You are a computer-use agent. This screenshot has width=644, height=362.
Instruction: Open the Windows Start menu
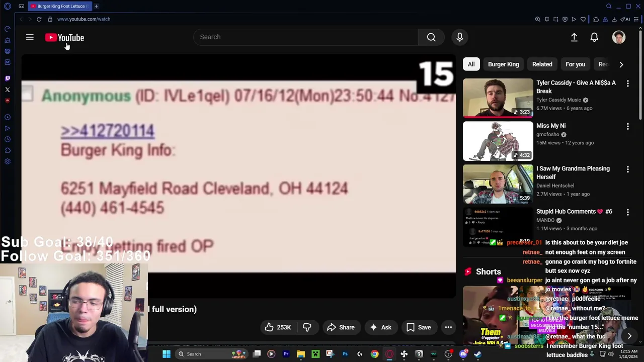tap(167, 354)
